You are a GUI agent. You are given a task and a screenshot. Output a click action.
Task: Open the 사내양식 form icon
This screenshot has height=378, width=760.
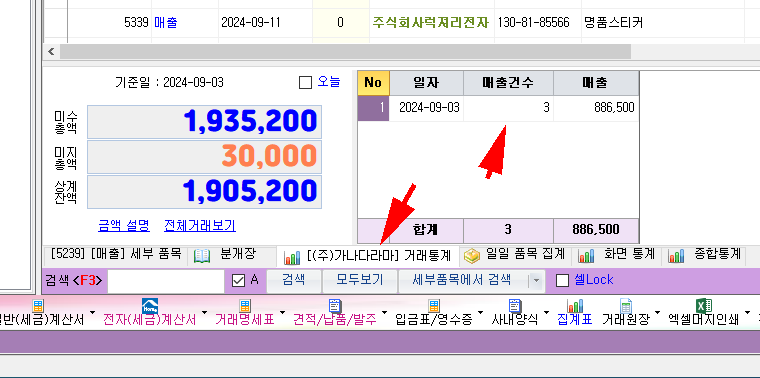pyautogui.click(x=514, y=306)
